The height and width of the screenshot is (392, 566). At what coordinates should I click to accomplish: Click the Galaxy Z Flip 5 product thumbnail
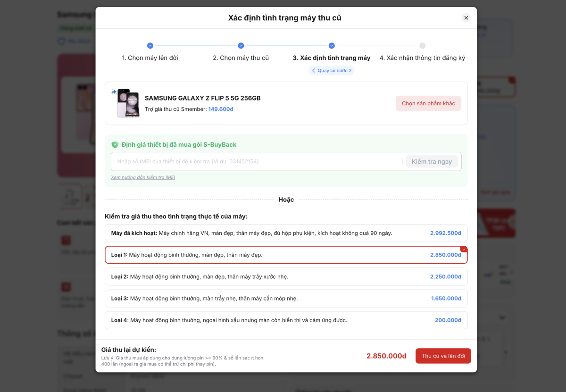coord(128,103)
